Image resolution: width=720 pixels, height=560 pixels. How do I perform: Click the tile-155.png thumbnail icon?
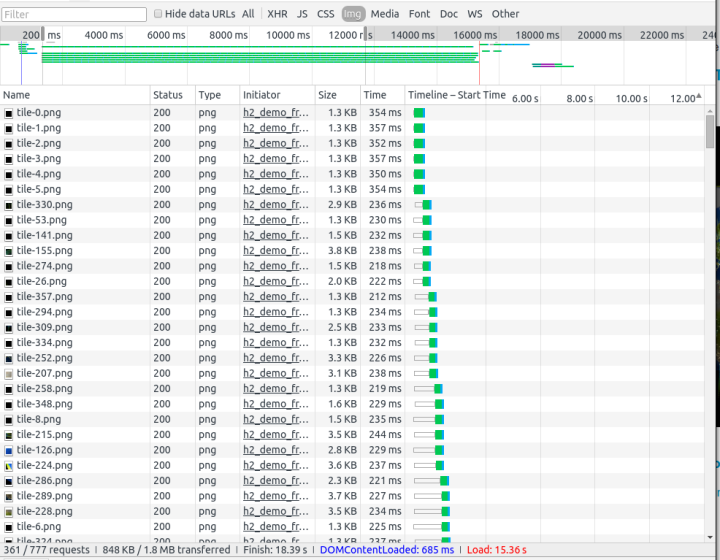[9, 251]
